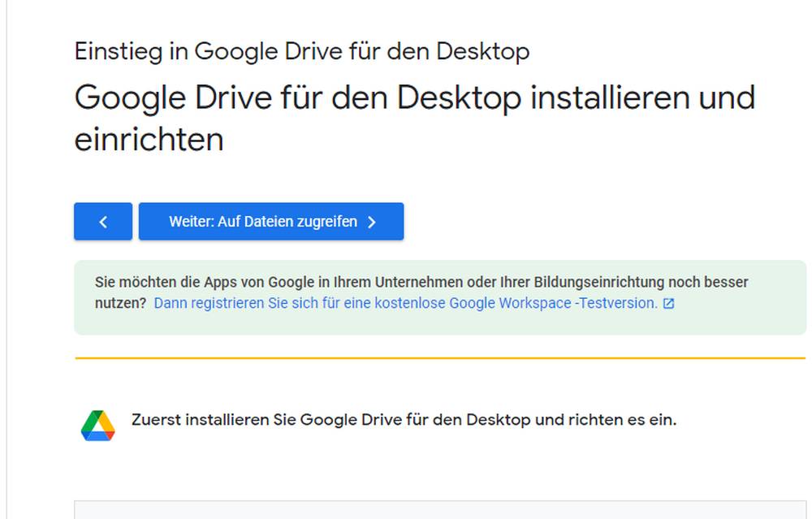
Task: Click heading 'Google Drive für den Desktop installieren'
Action: [x=382, y=98]
